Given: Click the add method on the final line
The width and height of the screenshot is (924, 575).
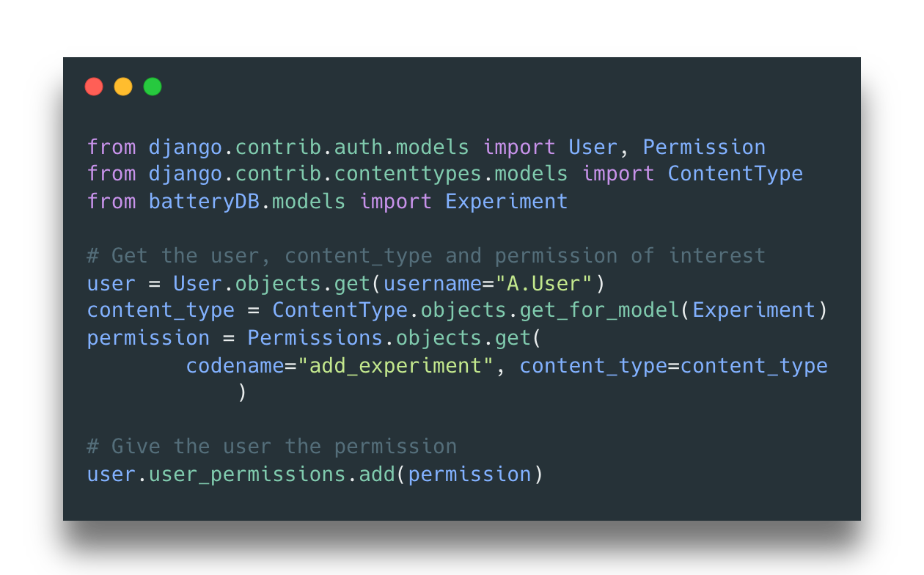Looking at the screenshot, I should click(x=377, y=474).
